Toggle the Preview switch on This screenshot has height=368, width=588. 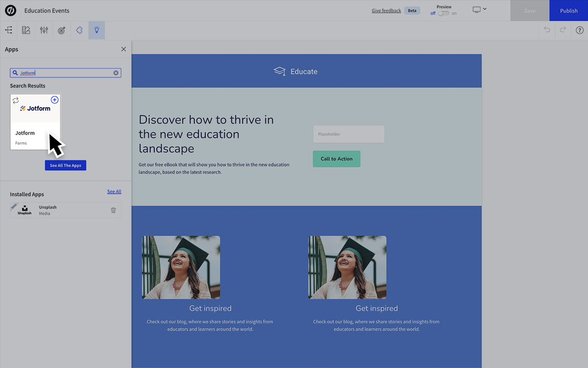443,14
